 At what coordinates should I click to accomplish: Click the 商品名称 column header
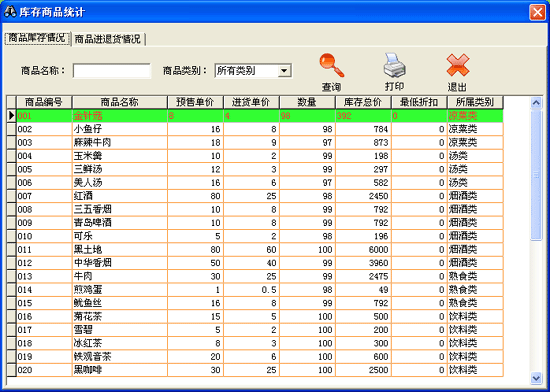pos(120,102)
